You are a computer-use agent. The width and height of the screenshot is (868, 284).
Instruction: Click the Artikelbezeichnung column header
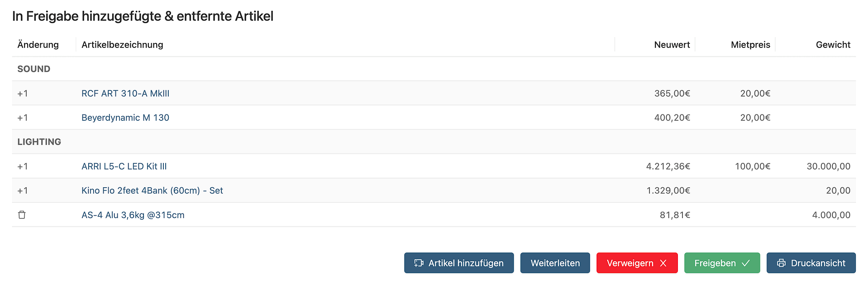click(x=122, y=45)
